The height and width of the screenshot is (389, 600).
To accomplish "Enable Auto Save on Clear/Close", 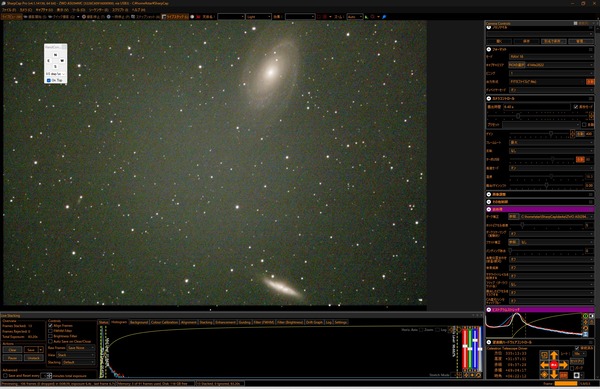I will click(50, 341).
